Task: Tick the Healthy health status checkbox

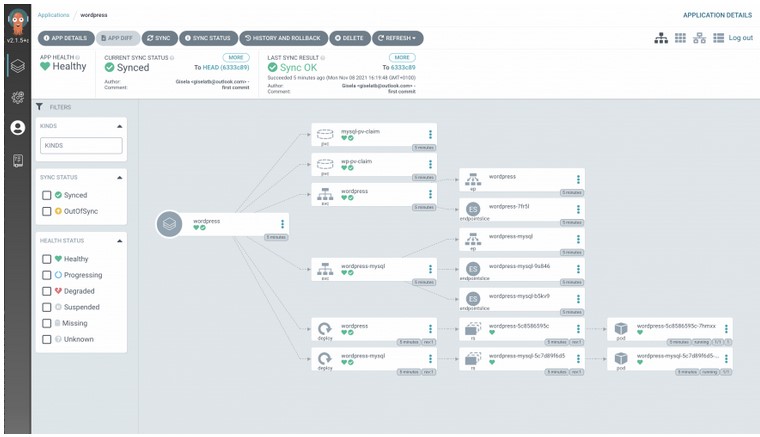Action: click(47, 259)
